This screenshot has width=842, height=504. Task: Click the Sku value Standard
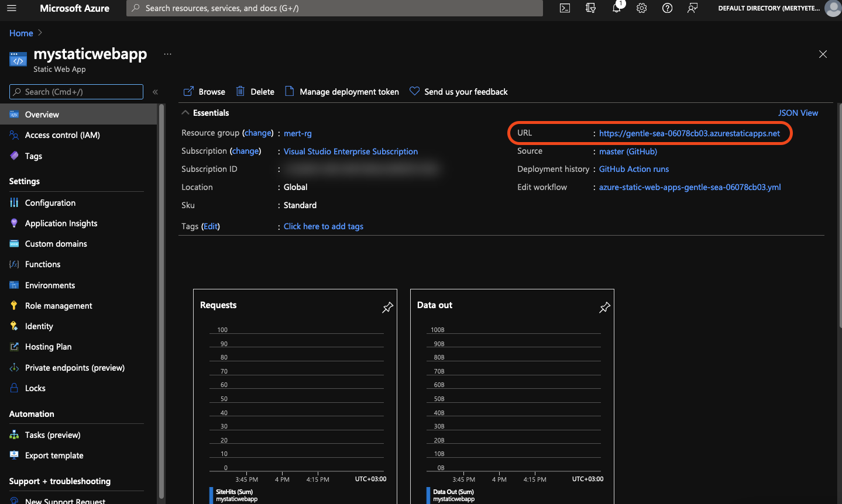[x=300, y=205]
